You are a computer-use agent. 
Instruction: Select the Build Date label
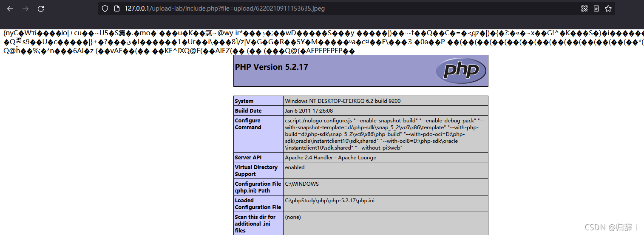(258, 110)
